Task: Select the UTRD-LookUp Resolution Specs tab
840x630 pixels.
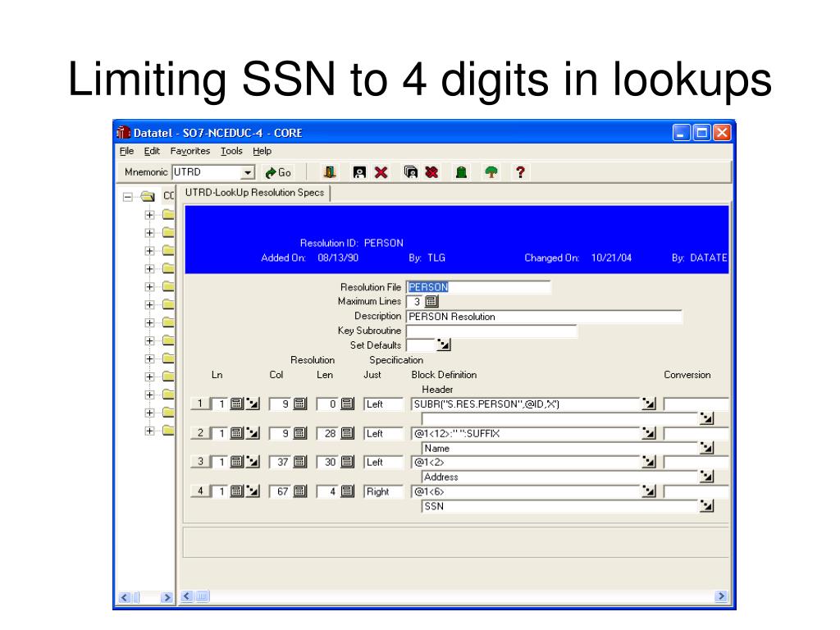Action: point(254,193)
